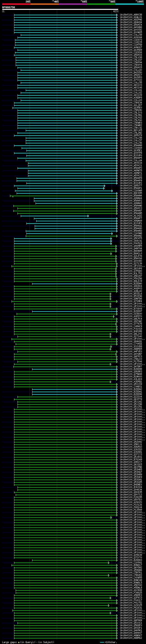Select hit label UniRef100_Q7PDD0
Image resolution: width=146 pixels, height=644 pixels.
pyautogui.click(x=131, y=271)
